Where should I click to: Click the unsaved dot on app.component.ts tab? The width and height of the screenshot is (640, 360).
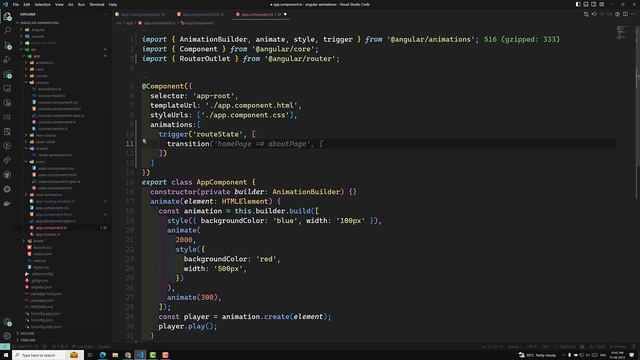(x=285, y=14)
